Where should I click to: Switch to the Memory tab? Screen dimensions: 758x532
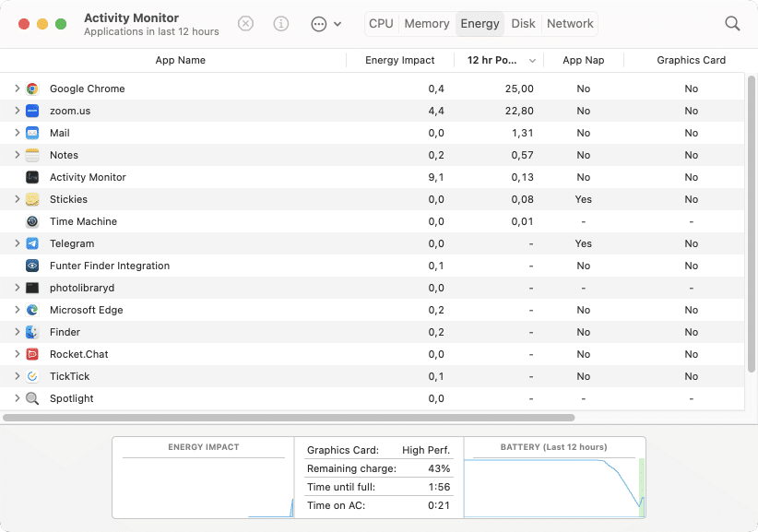point(427,24)
